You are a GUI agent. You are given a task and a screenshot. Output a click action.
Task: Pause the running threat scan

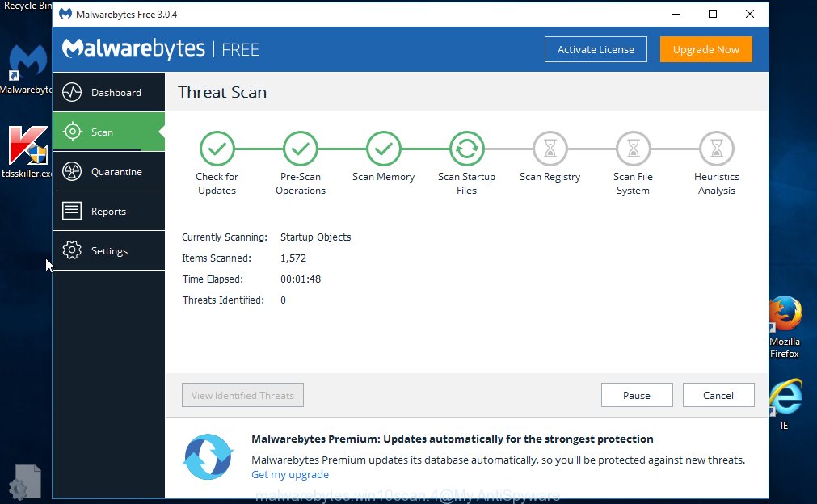pyautogui.click(x=637, y=395)
